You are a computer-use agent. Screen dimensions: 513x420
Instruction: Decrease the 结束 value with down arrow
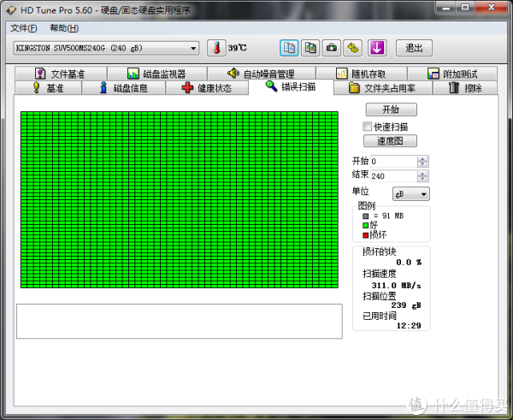(x=422, y=179)
